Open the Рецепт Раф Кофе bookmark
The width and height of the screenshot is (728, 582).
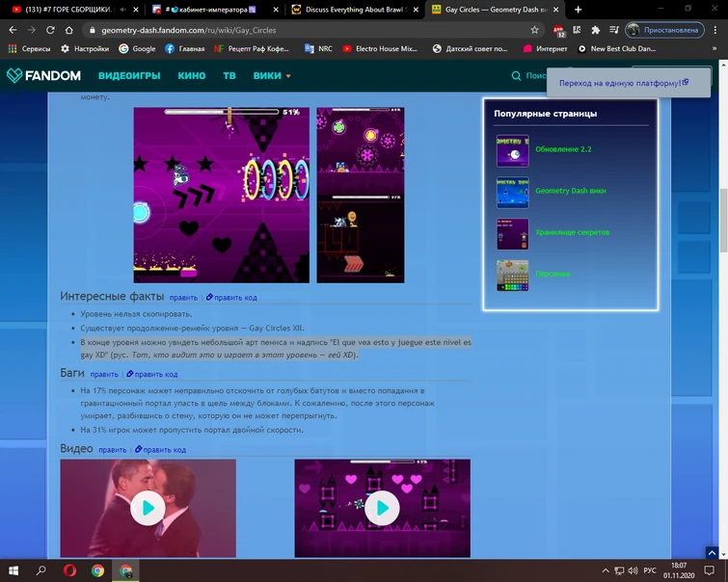(x=252, y=49)
